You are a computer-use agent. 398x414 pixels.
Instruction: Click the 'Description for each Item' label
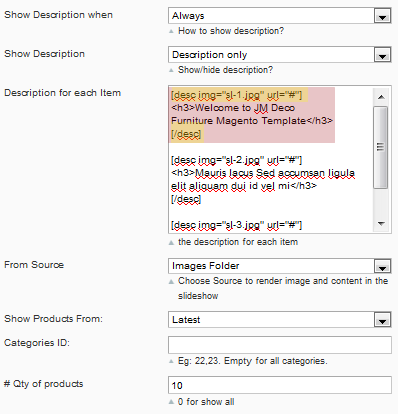coord(62,93)
